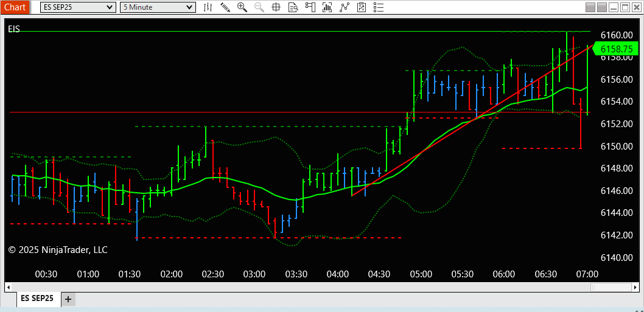Image resolution: width=644 pixels, height=312 pixels.
Task: Click the 6148.00 price axis label
Action: point(617,168)
